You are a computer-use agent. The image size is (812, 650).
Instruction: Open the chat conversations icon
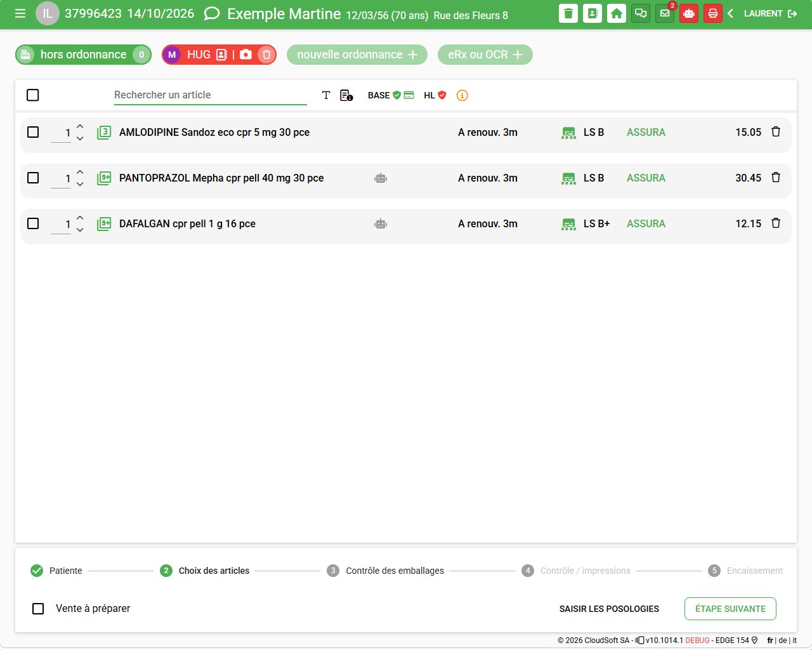point(641,13)
